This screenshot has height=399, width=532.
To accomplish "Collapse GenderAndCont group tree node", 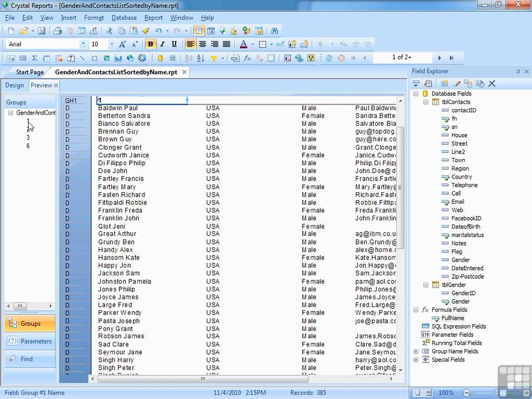I will click(x=11, y=112).
